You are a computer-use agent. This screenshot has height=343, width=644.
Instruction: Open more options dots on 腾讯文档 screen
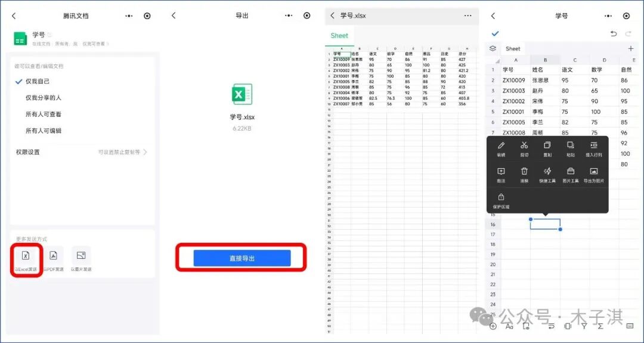pos(129,16)
